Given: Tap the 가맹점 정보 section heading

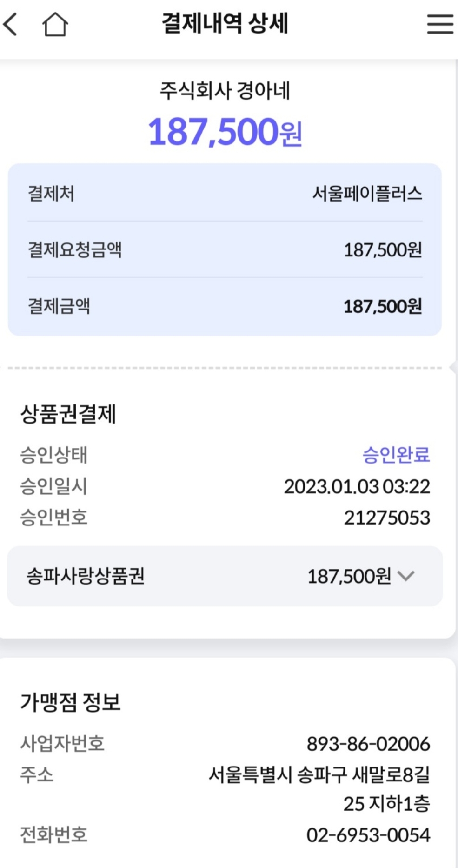Looking at the screenshot, I should (x=70, y=702).
